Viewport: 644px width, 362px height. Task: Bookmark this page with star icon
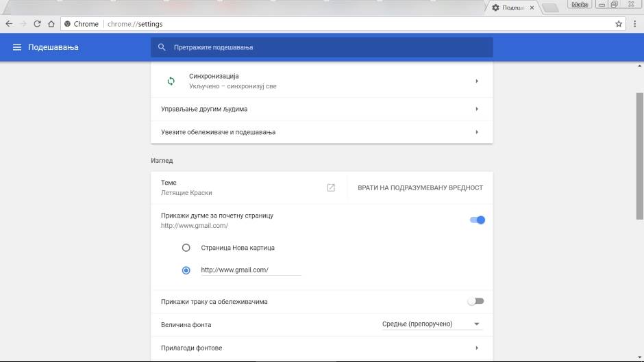[x=619, y=24]
